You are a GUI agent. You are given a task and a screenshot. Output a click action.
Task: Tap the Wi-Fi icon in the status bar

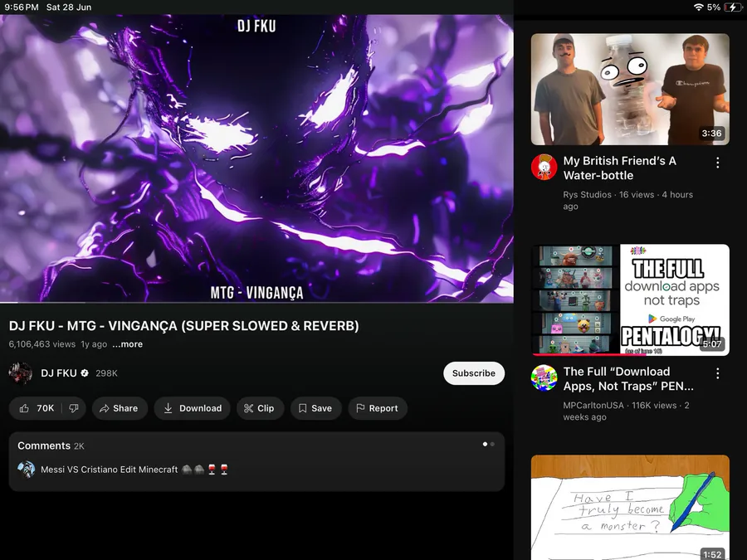point(698,7)
